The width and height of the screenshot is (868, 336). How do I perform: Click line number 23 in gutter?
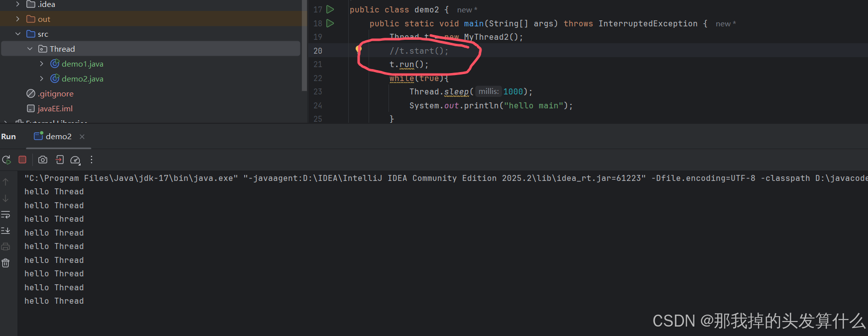click(x=318, y=91)
